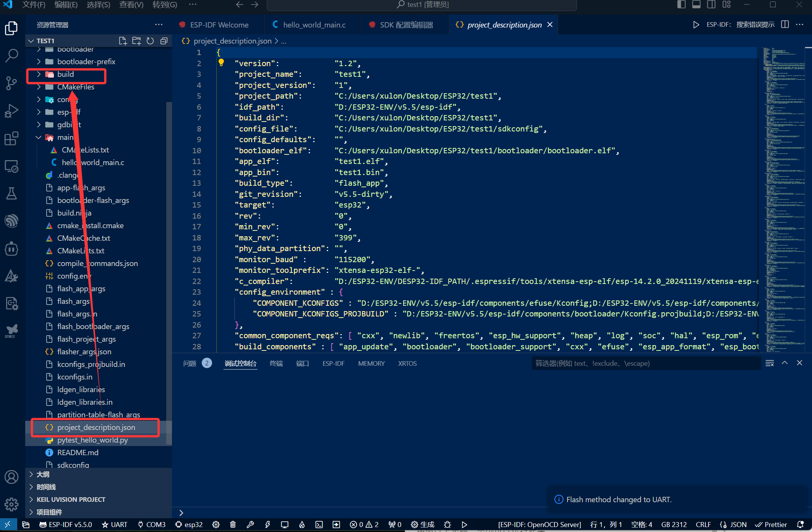The image size is (812, 532).
Task: Click the Prettier status bar item
Action: point(771,524)
